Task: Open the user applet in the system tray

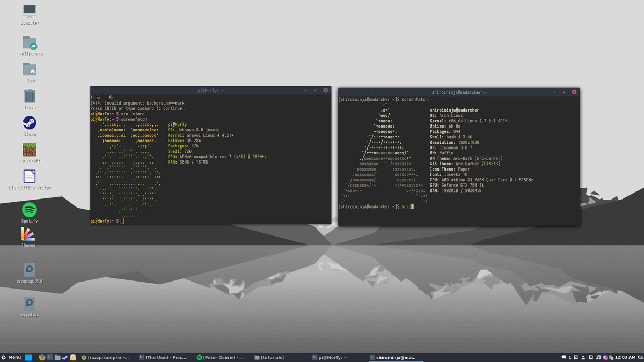Action: (x=582, y=357)
